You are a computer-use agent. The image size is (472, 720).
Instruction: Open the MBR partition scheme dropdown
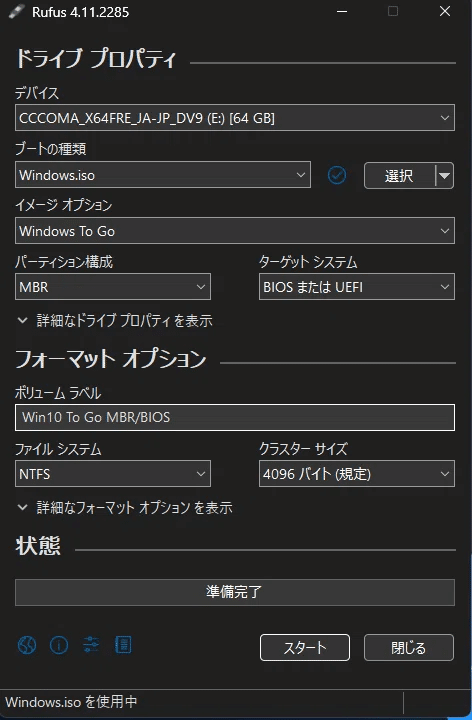pyautogui.click(x=113, y=287)
